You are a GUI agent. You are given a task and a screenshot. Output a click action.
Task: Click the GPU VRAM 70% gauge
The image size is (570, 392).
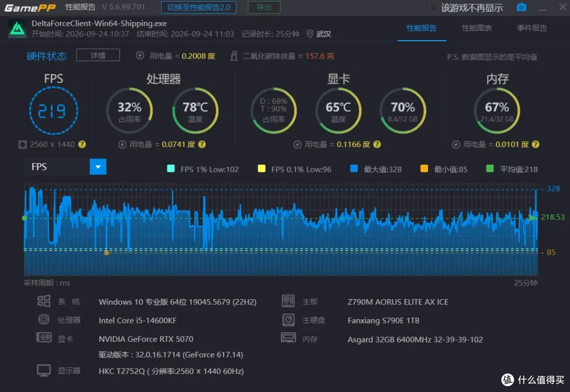click(x=402, y=111)
